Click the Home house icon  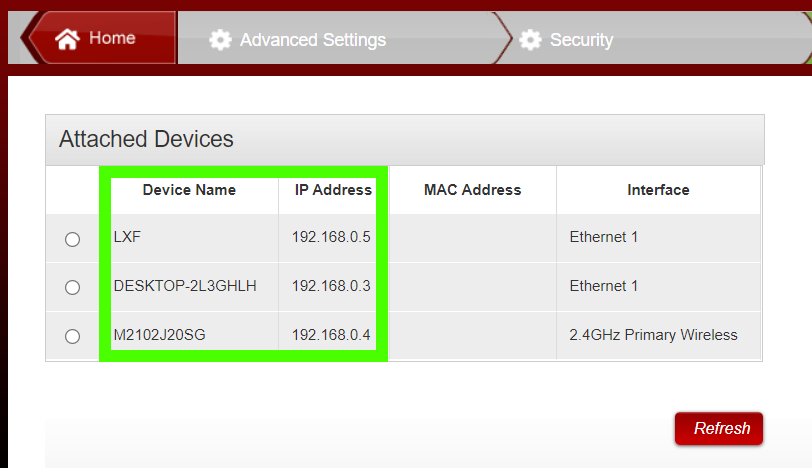(68, 39)
